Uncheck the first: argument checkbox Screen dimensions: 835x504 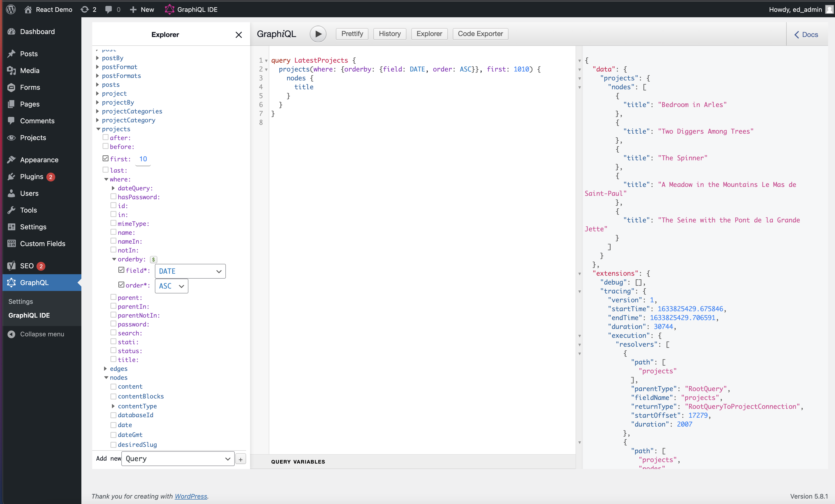coord(106,158)
